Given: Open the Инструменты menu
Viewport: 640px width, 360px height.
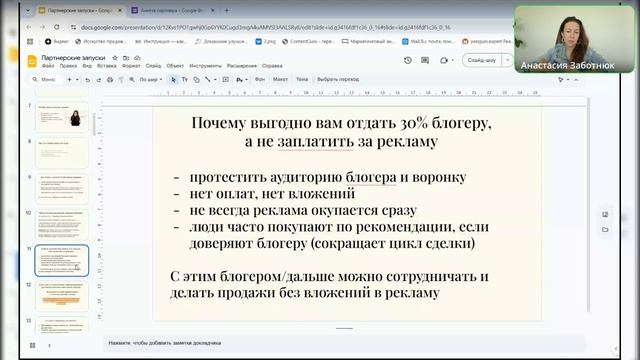Looking at the screenshot, I should 205,66.
